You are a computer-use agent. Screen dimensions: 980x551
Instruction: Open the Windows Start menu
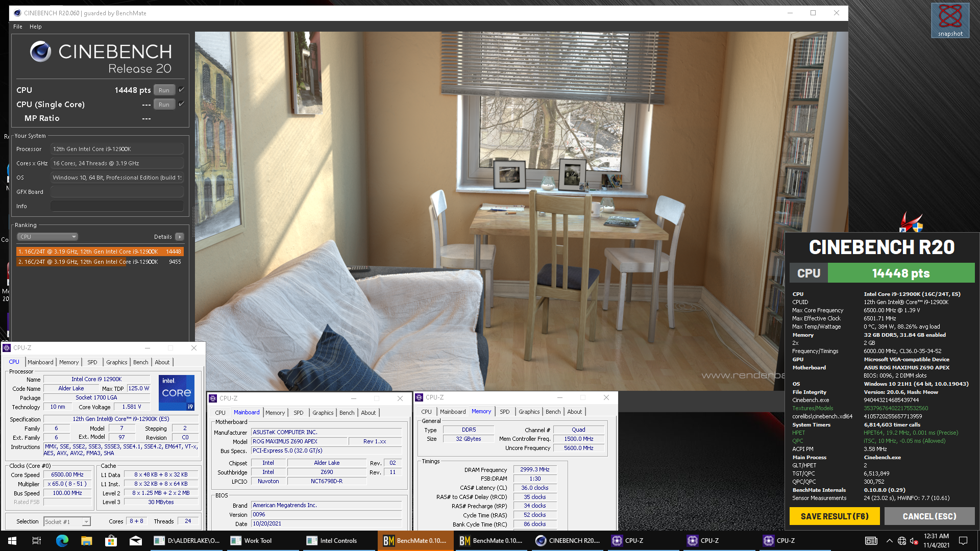(12, 541)
